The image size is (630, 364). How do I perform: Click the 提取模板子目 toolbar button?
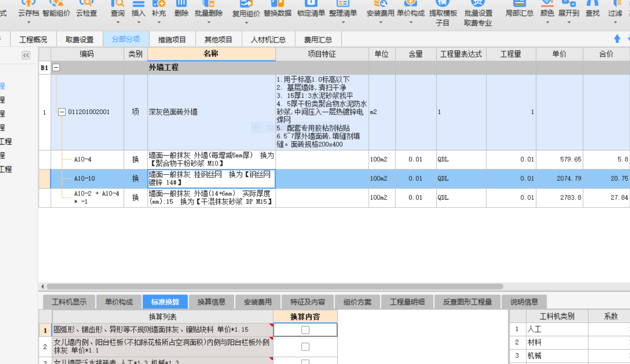coord(443,13)
